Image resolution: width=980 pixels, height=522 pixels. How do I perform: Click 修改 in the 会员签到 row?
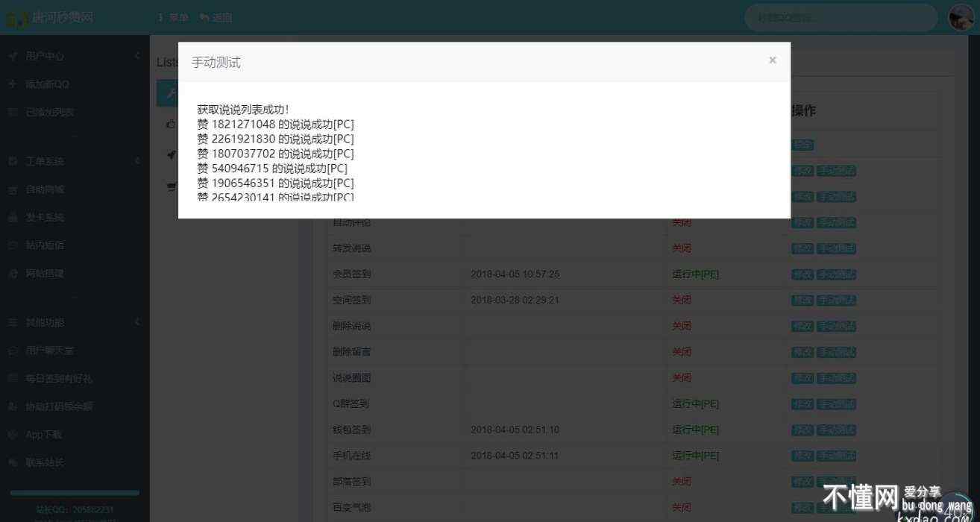[x=802, y=274]
